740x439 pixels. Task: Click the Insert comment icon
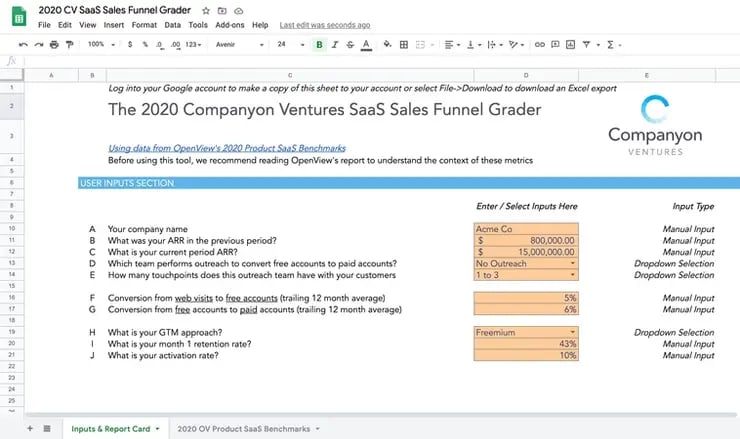(555, 44)
